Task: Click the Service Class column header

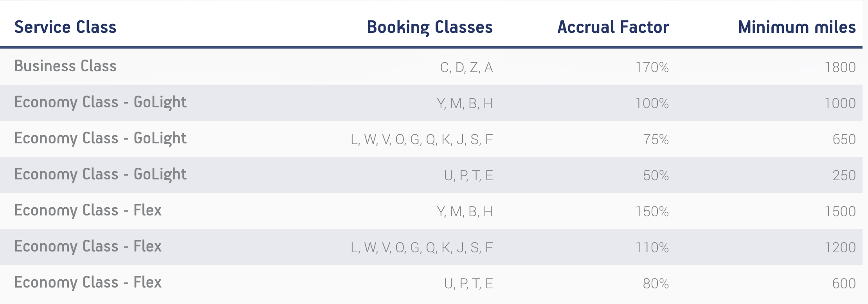Action: coord(65,27)
